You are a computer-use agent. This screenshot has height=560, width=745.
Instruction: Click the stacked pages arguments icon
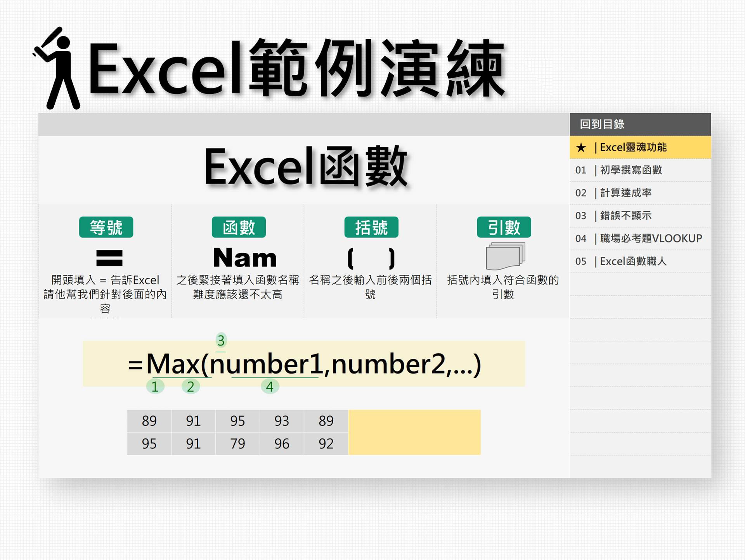click(505, 256)
